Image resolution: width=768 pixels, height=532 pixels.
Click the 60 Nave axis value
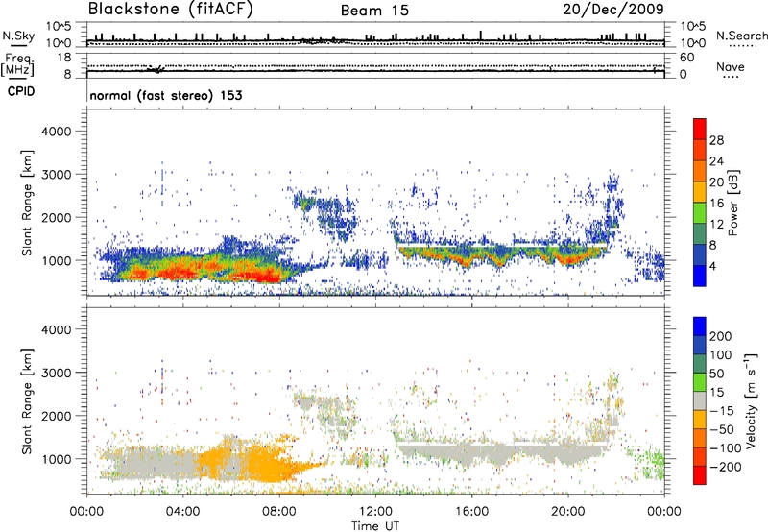687,58
